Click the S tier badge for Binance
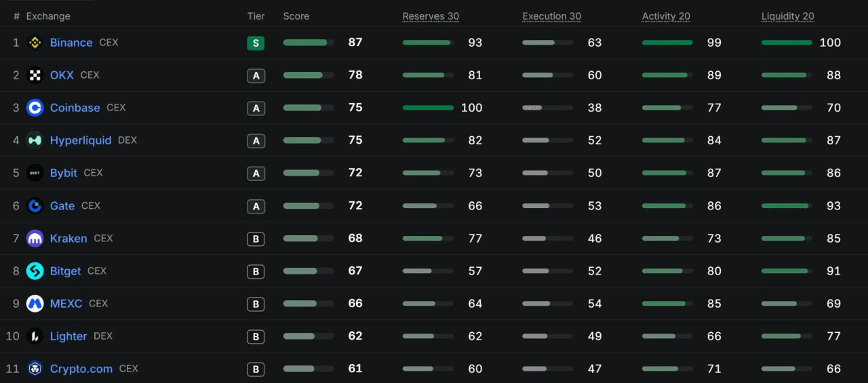Screen dimensions: 868x383 point(256,43)
